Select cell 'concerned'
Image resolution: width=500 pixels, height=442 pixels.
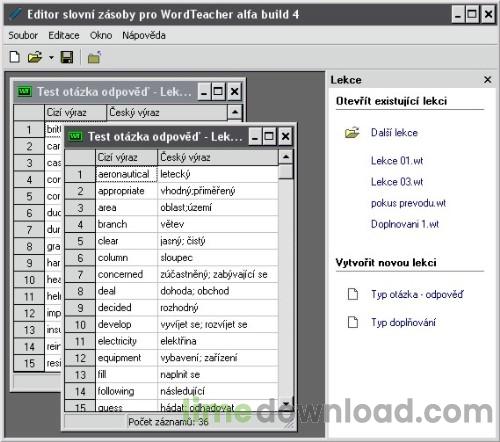(126, 274)
